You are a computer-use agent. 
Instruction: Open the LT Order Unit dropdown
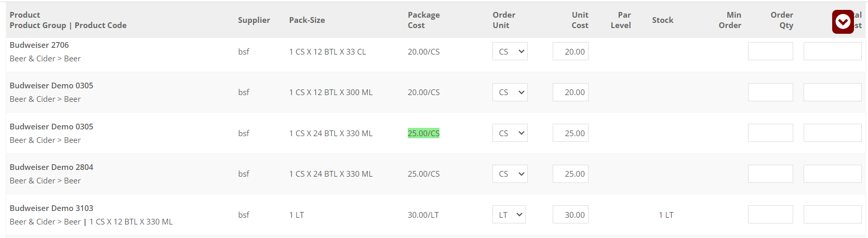tap(509, 215)
